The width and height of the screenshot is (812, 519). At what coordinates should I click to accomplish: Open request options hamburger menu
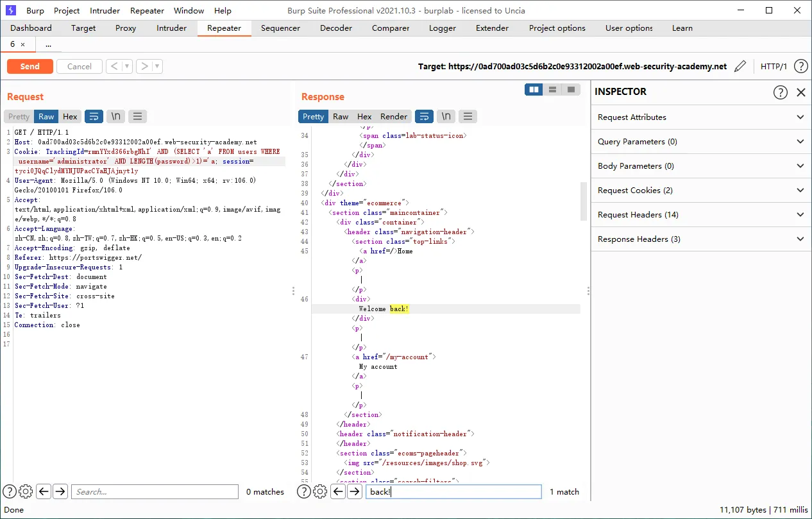138,116
